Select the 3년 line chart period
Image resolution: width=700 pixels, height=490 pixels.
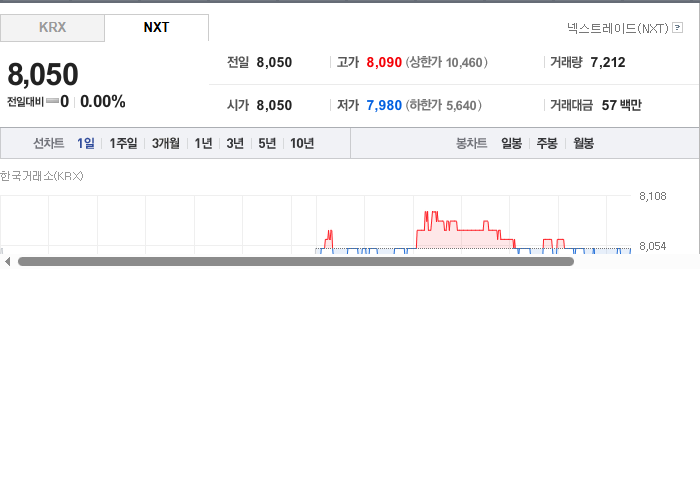(235, 143)
